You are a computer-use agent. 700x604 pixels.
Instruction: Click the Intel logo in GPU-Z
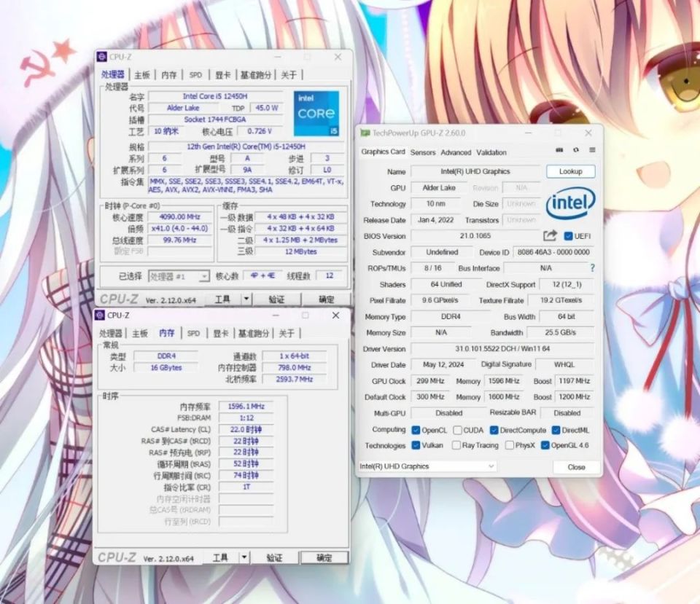click(570, 203)
